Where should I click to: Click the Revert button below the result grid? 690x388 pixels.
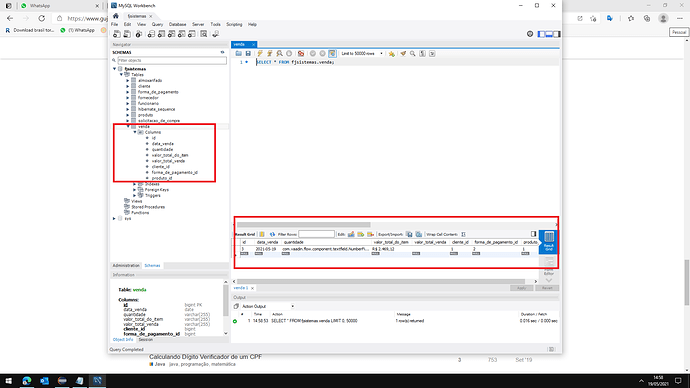point(547,288)
